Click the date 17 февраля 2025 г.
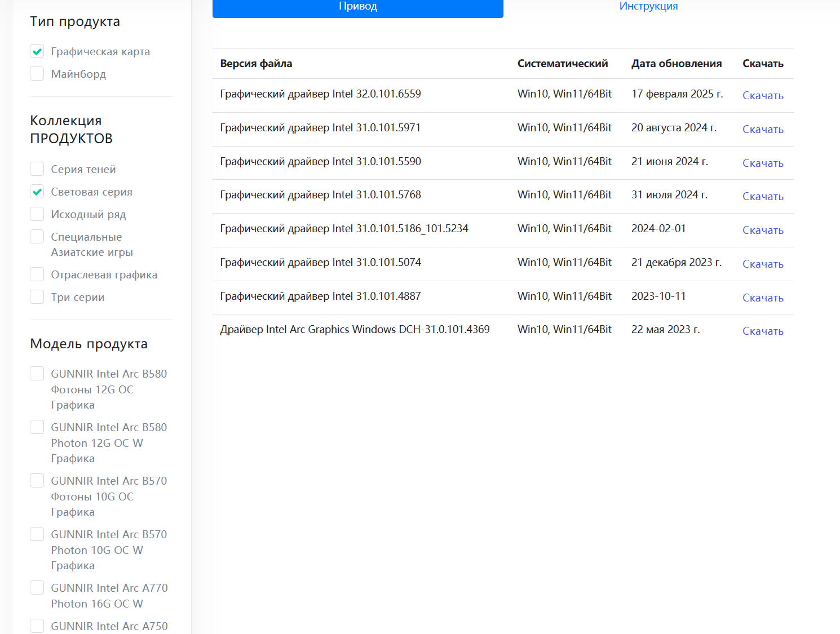This screenshot has width=840, height=634. pos(677,94)
